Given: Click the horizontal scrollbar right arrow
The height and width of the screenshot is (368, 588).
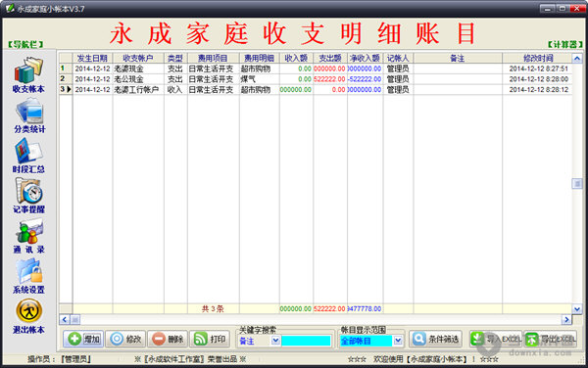Looking at the screenshot, I should (566, 319).
